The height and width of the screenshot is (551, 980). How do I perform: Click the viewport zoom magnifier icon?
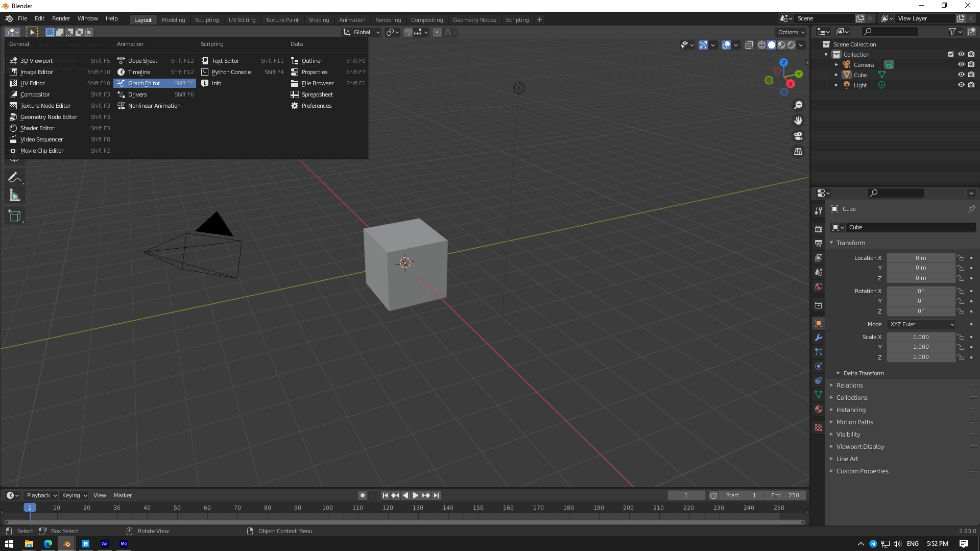[x=798, y=105]
